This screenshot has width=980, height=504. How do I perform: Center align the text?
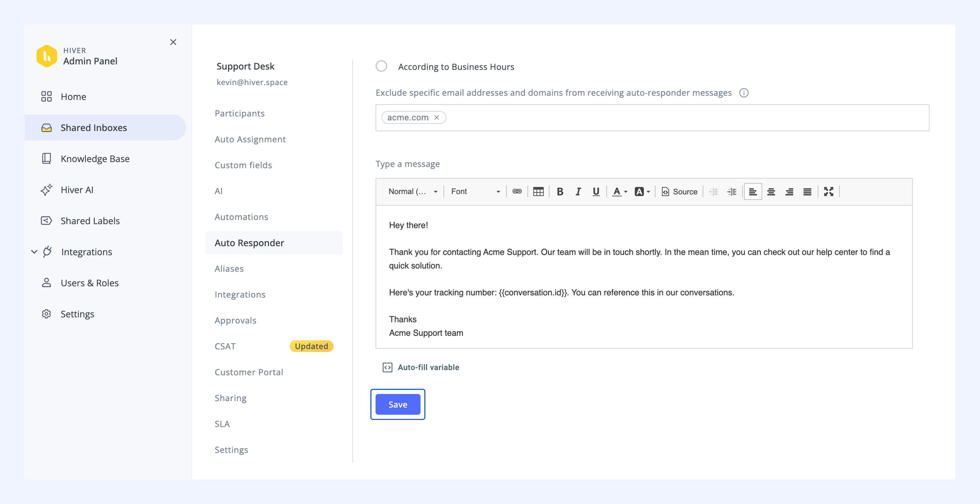point(771,192)
